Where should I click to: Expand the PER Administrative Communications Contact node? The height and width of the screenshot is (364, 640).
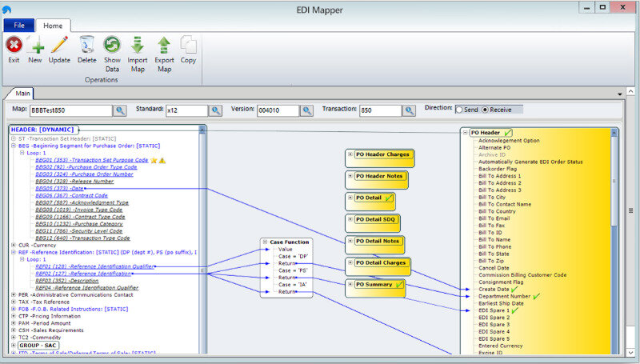14,295
